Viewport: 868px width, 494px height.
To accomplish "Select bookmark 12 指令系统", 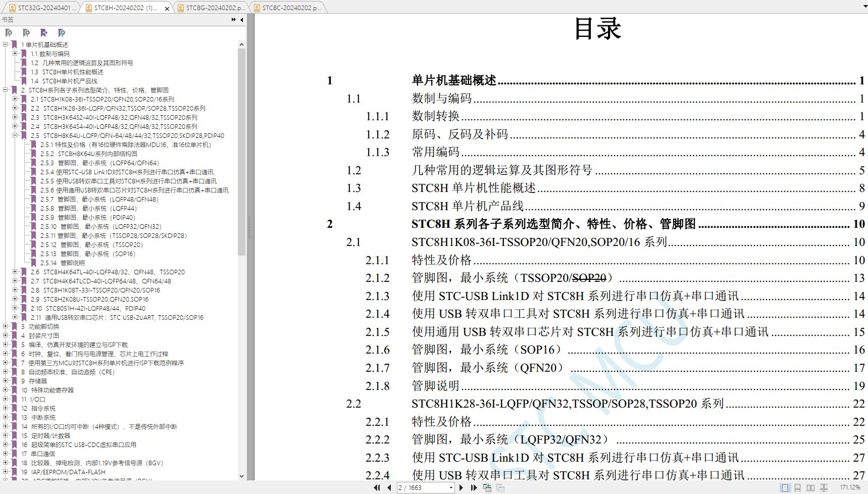I will pyautogui.click(x=38, y=409).
